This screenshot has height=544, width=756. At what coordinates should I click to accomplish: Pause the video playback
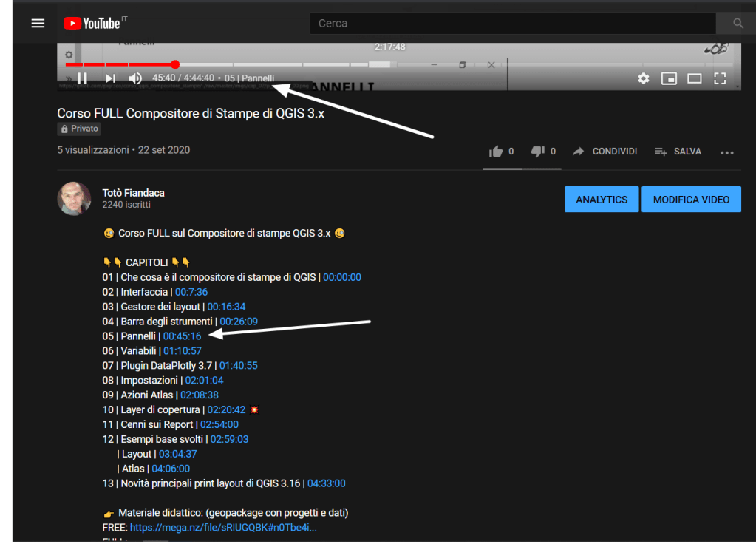83,78
